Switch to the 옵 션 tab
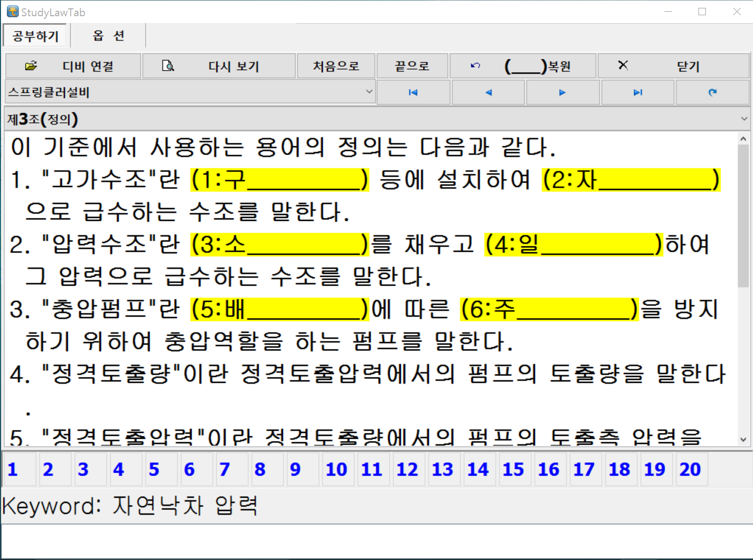Screen dimensions: 753x560 click(x=109, y=36)
